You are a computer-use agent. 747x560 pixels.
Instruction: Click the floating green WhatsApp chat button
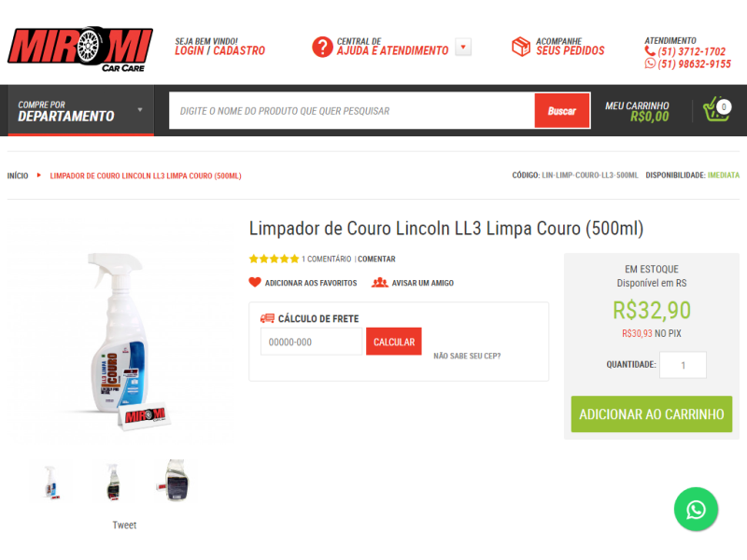696,510
